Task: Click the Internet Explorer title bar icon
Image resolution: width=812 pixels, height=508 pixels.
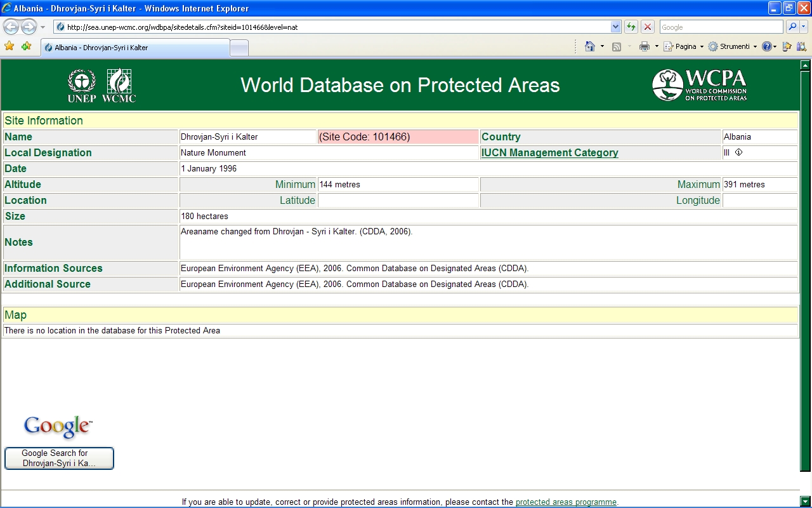Action: (x=7, y=8)
